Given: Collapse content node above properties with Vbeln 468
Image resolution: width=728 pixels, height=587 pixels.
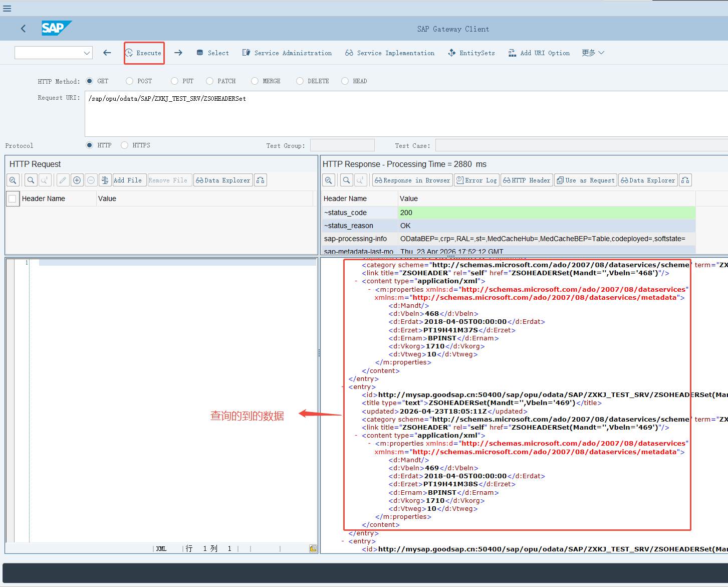Looking at the screenshot, I should [356, 281].
